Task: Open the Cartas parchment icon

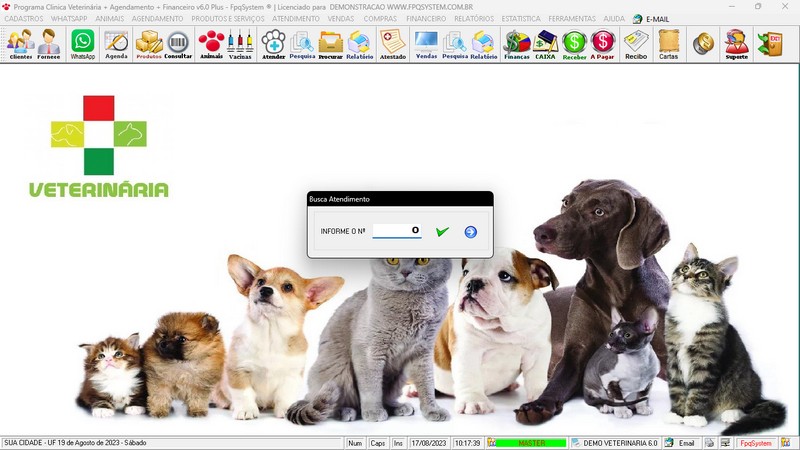Action: [668, 44]
